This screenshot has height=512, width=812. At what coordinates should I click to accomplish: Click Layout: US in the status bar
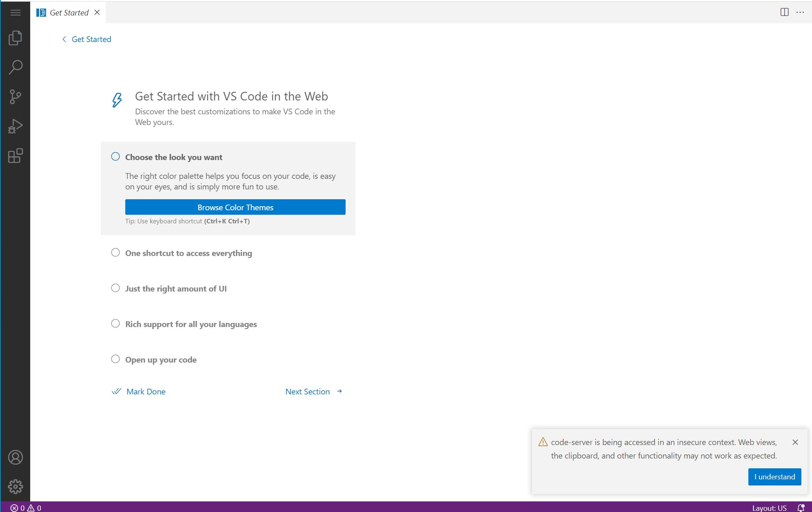click(x=769, y=508)
